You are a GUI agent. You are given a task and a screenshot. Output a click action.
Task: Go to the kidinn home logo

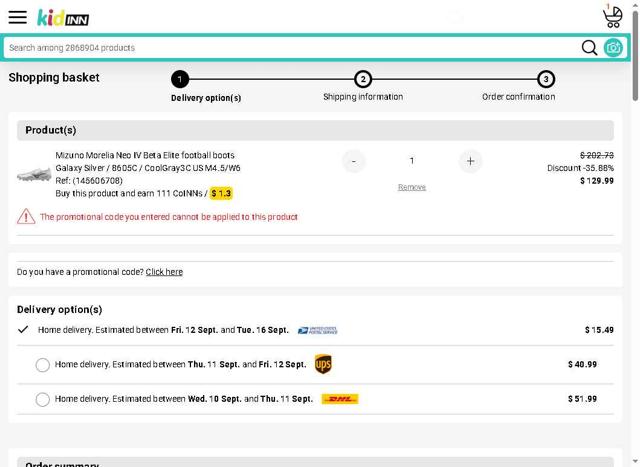click(x=63, y=18)
